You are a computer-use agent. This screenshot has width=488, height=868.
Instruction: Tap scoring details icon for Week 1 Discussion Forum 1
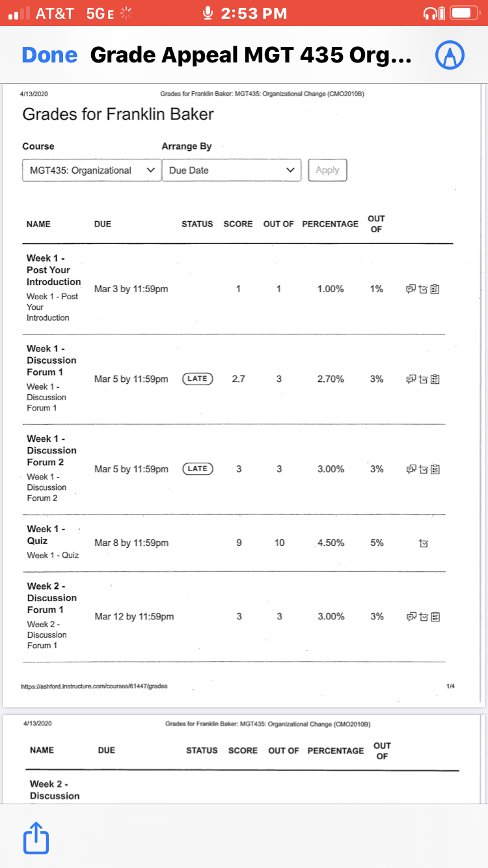(424, 379)
